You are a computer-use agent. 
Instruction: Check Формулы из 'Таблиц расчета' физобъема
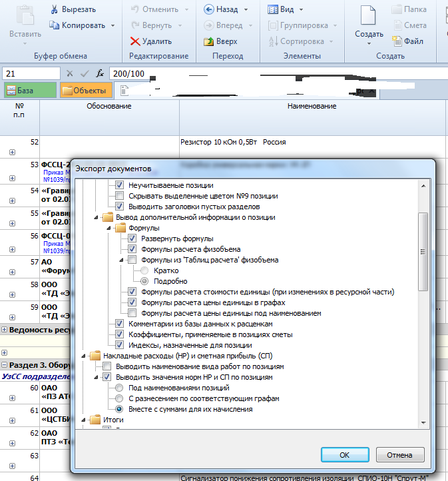[132, 260]
